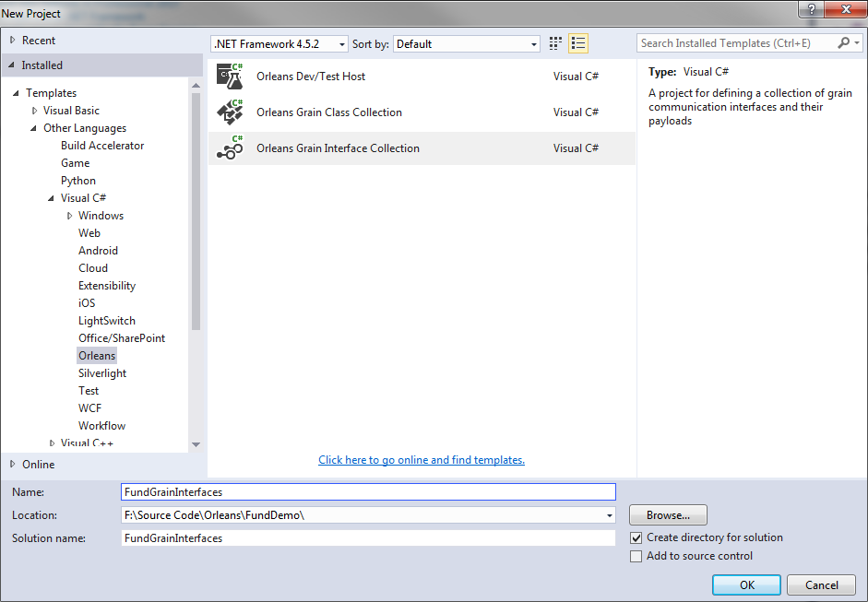Image resolution: width=868 pixels, height=602 pixels.
Task: Open the Sort by Default dropdown
Action: 466,44
